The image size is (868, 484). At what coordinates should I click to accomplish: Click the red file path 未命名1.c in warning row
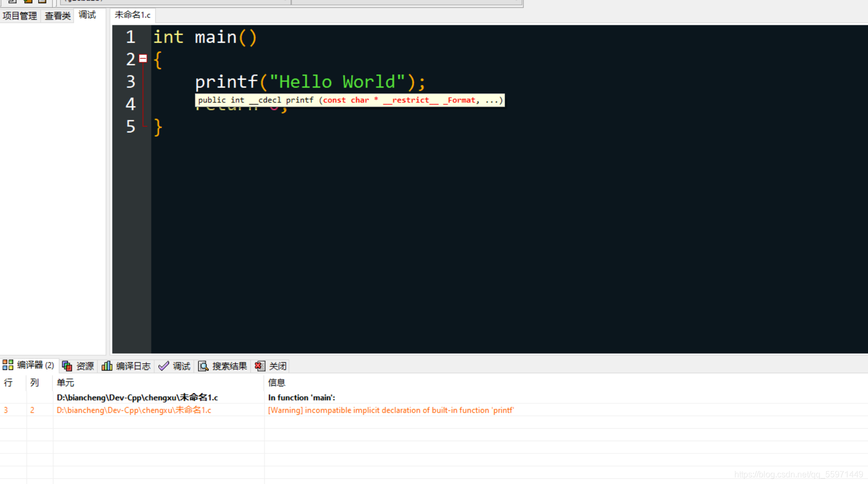(134, 410)
